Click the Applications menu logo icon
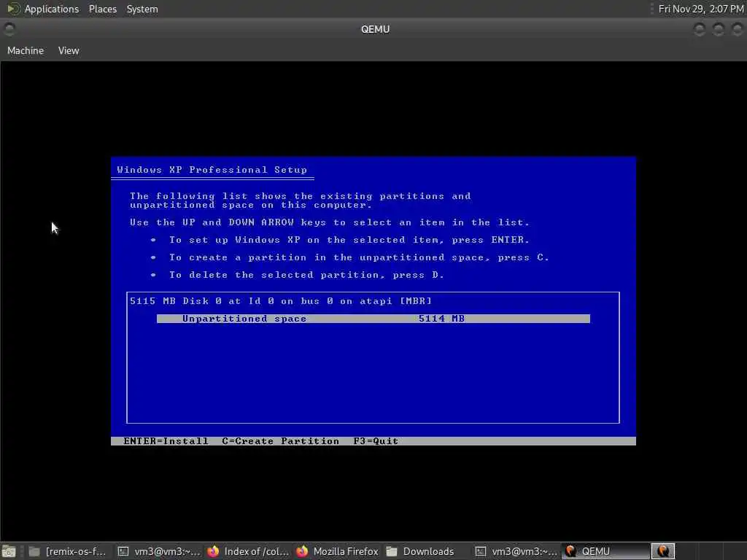The width and height of the screenshot is (747, 560). [13, 9]
